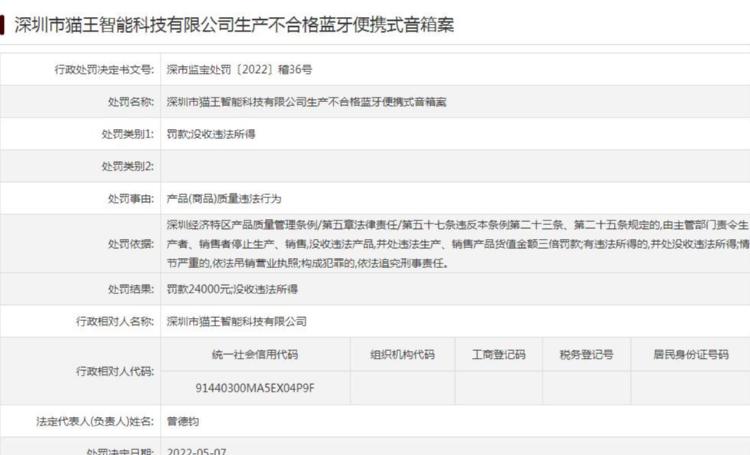750x455 pixels.
Task: Click the date value 2022-05-07
Action: coord(197,451)
